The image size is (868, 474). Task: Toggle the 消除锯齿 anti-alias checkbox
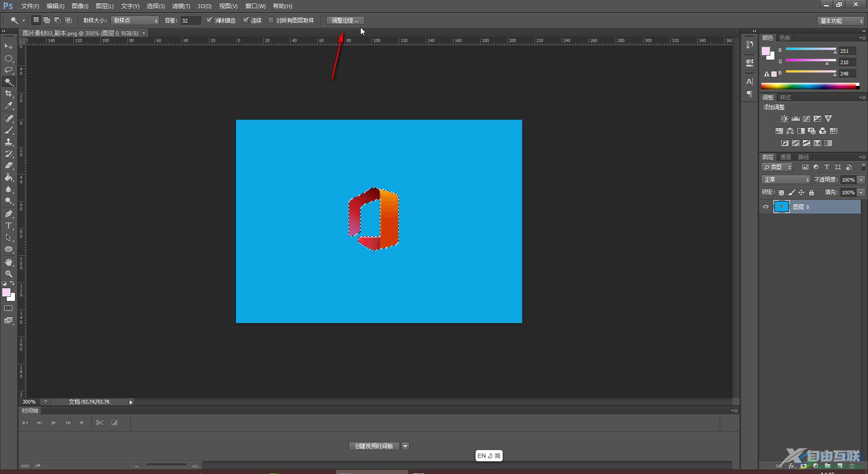coord(209,20)
